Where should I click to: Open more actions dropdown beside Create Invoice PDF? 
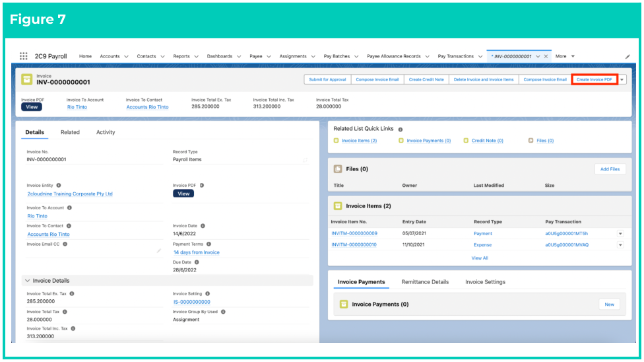click(623, 80)
